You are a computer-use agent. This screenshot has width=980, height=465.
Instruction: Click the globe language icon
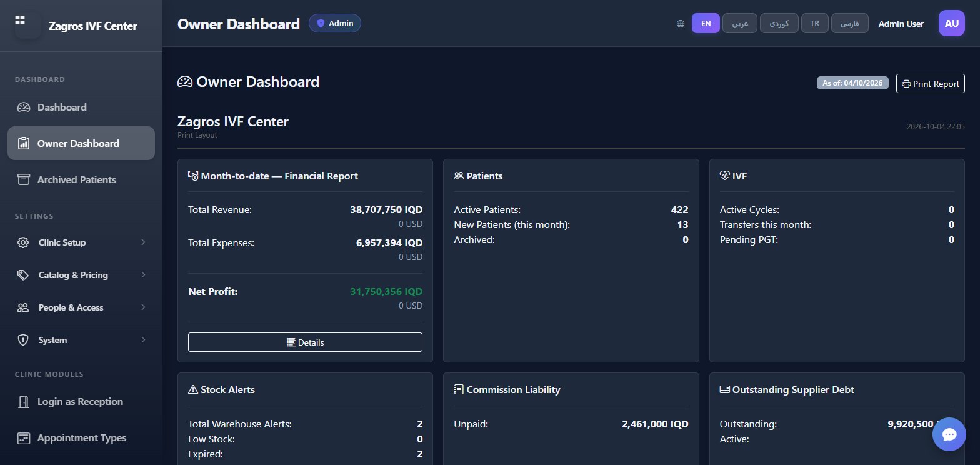681,24
